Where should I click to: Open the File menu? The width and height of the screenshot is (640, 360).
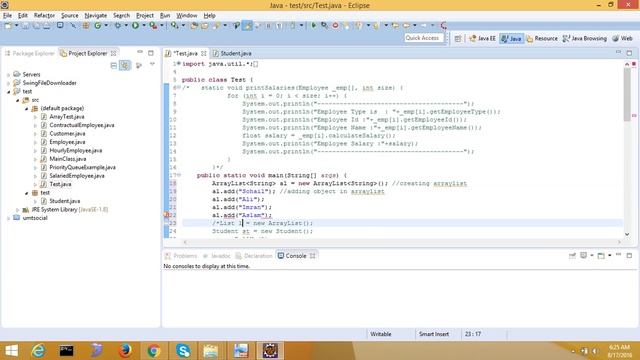7,16
